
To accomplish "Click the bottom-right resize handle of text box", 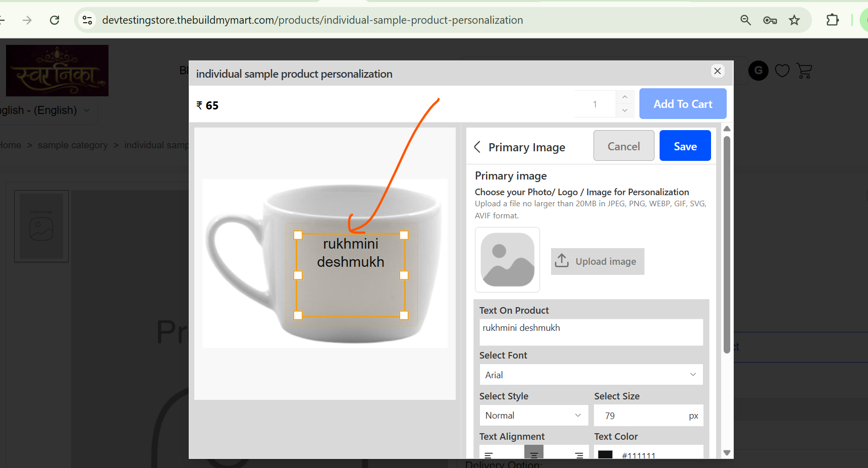I will click(x=404, y=315).
